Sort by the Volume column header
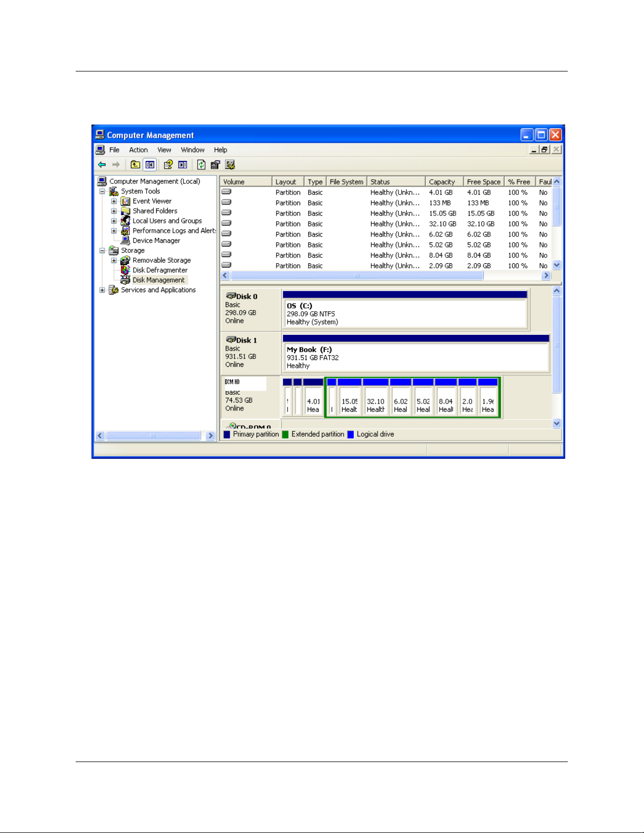This screenshot has height=833, width=644. tap(246, 182)
